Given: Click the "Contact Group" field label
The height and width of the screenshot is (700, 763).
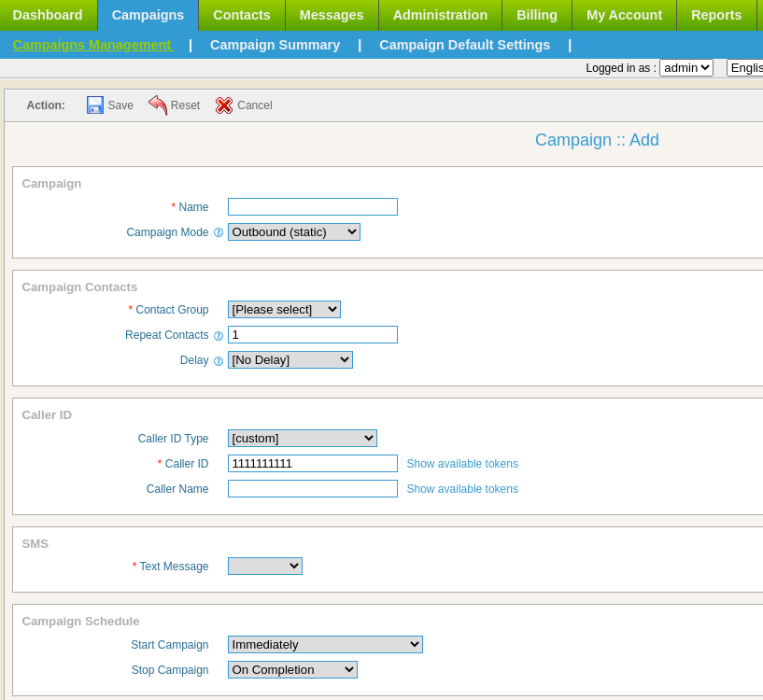Looking at the screenshot, I should click(172, 310).
